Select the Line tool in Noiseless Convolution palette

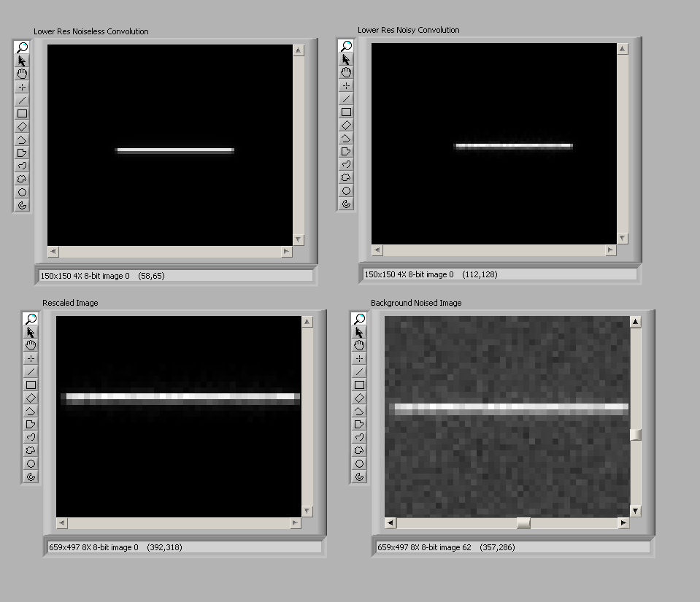pyautogui.click(x=22, y=100)
